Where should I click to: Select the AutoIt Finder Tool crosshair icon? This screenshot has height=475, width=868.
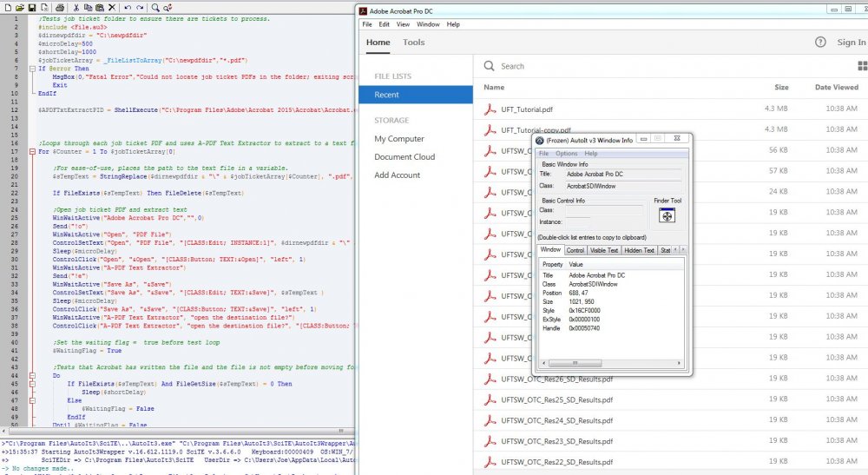(667, 216)
